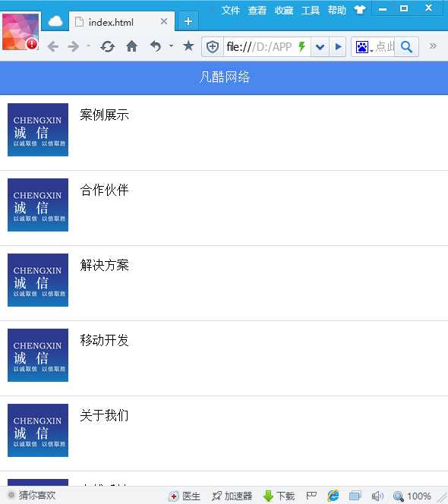
Task: Click the magnifier search button
Action: [407, 47]
